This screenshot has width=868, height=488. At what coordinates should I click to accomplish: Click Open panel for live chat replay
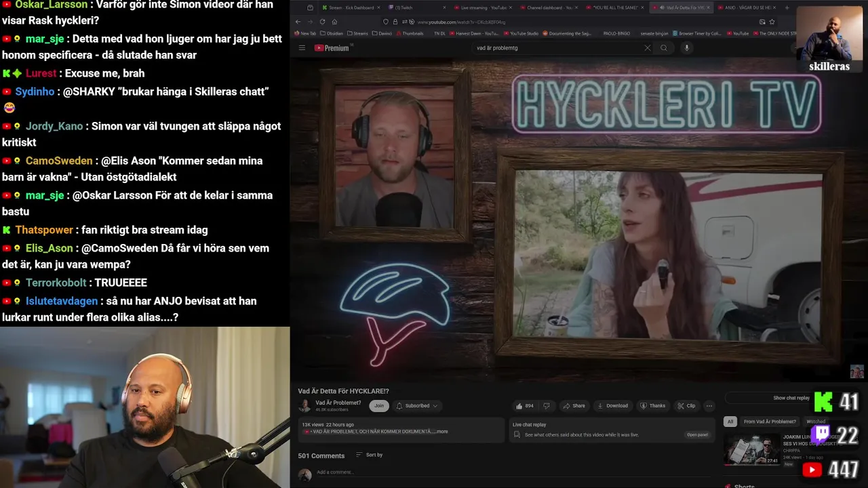point(697,434)
